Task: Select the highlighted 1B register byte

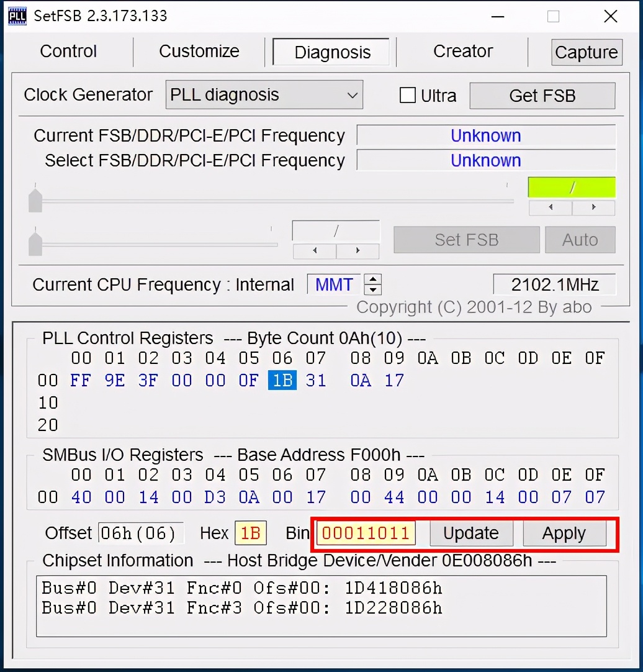Action: coord(282,380)
